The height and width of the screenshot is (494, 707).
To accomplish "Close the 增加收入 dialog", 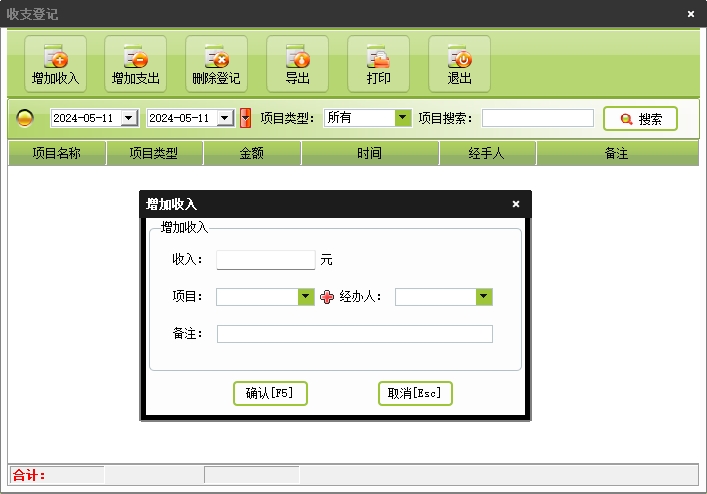I will coord(516,204).
